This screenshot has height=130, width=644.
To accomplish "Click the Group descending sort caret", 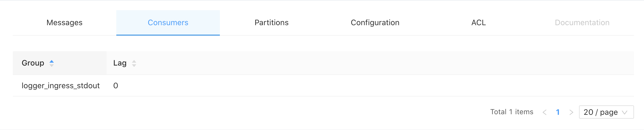I will 52,66.
